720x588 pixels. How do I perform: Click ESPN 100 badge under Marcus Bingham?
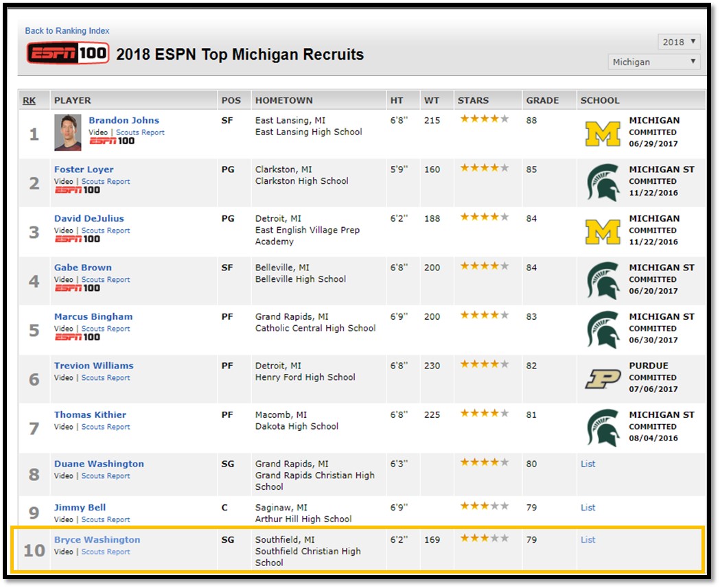click(x=77, y=337)
